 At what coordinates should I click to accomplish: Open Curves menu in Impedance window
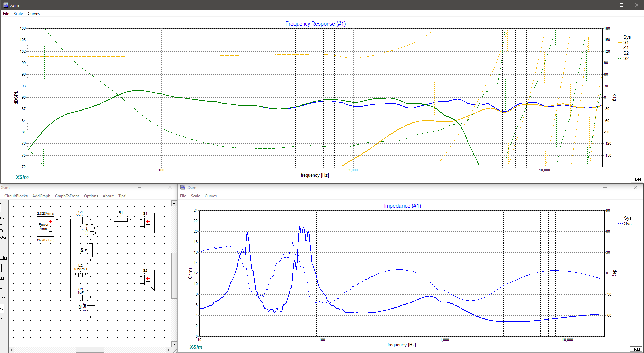pyautogui.click(x=211, y=196)
